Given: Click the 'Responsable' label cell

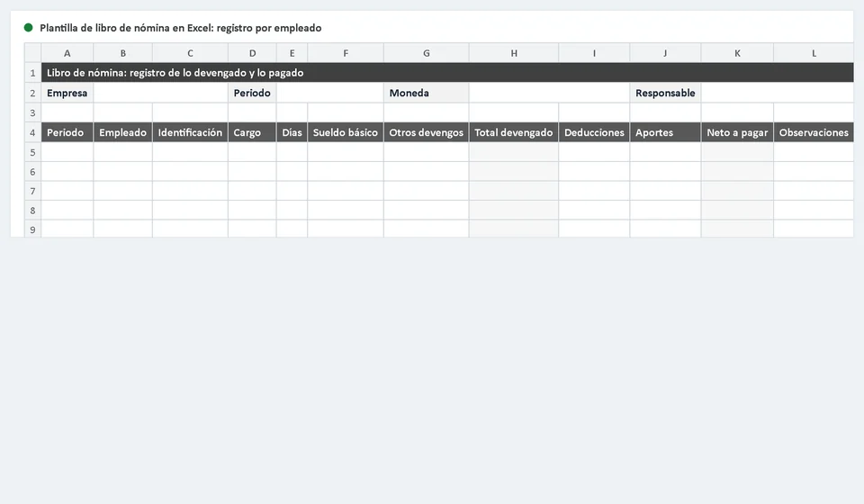Looking at the screenshot, I should (665, 93).
